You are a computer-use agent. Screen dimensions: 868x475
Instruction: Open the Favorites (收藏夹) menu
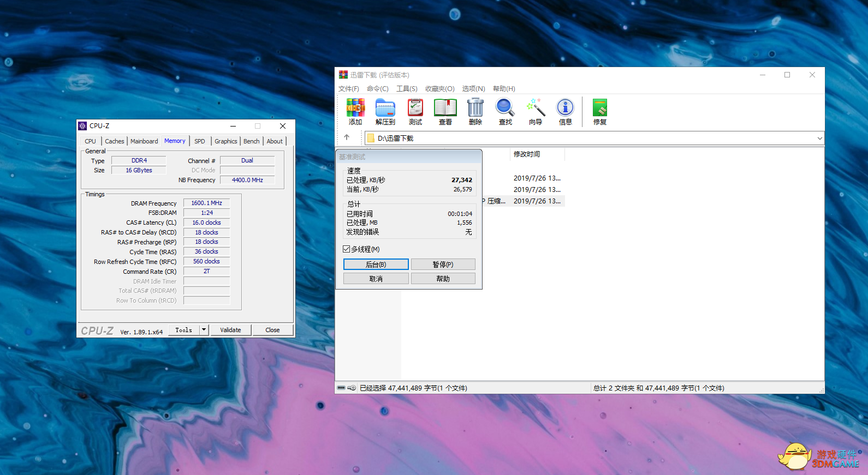pos(440,89)
